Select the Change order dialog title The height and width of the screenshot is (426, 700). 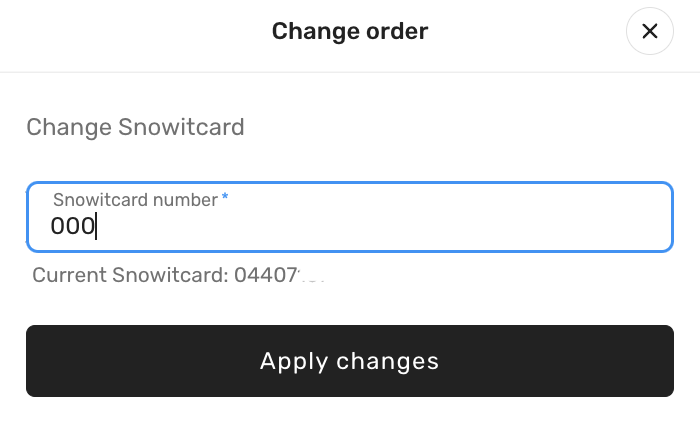click(350, 31)
